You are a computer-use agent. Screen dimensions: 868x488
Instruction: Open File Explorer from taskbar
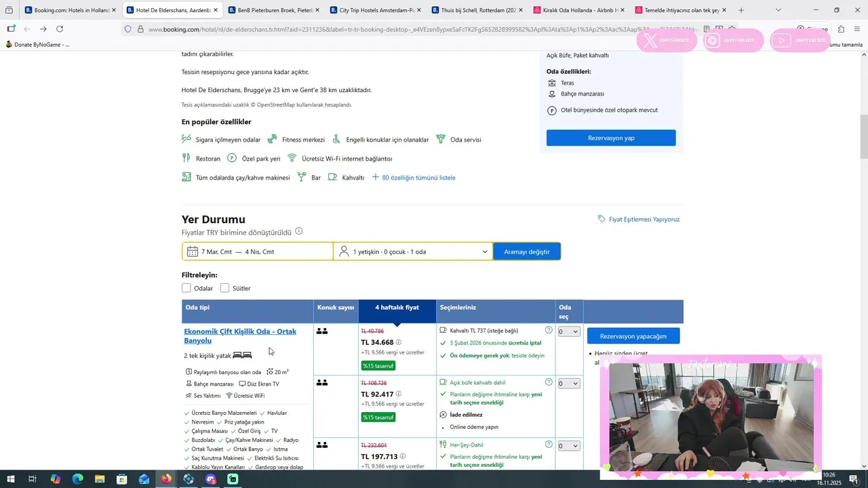click(x=100, y=479)
